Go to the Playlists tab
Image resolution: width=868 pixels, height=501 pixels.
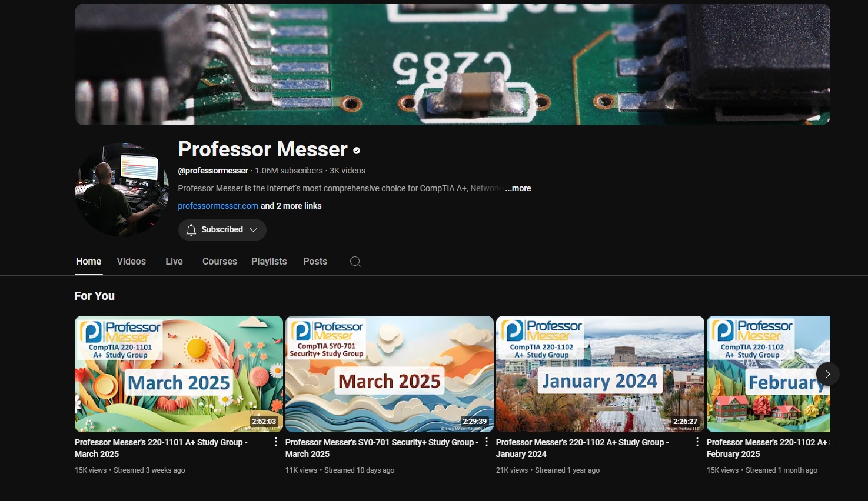(269, 262)
